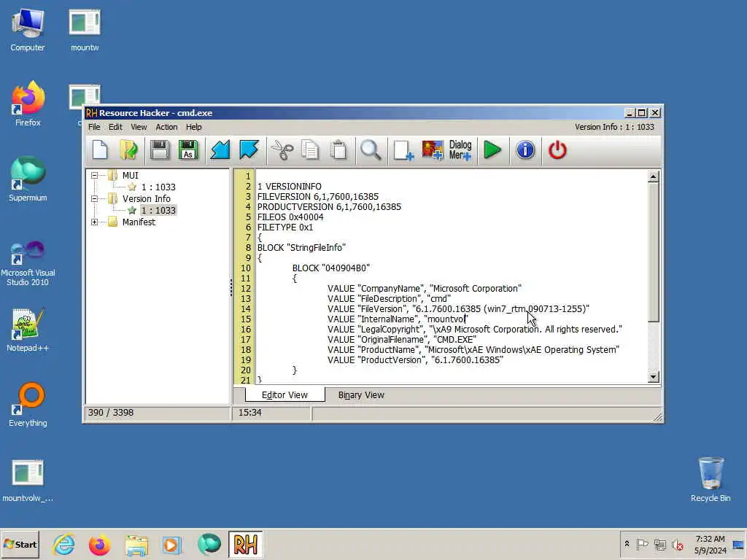Click the editor scrollbar down arrow

tap(653, 377)
